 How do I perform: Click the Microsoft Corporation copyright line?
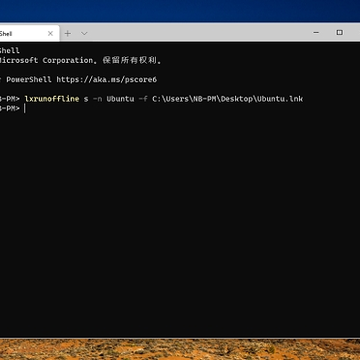[81, 60]
